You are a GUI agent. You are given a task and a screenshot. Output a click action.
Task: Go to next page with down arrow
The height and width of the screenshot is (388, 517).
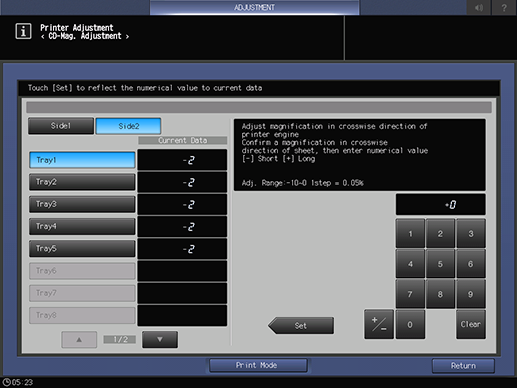coord(160,339)
